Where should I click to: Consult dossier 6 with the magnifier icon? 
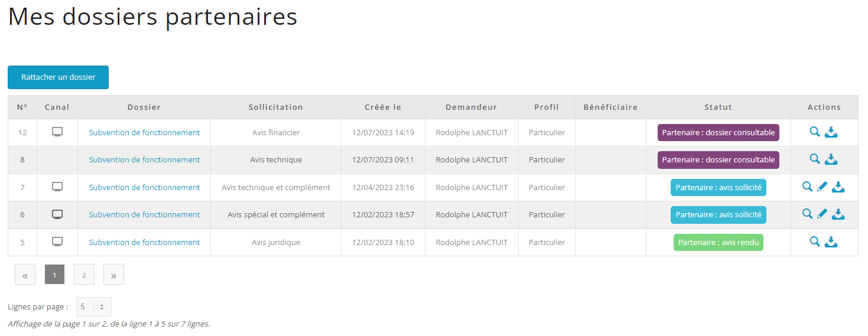tap(807, 214)
